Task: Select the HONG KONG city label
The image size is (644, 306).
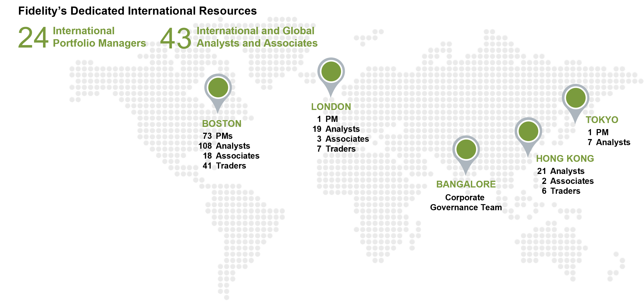Action: (x=565, y=158)
